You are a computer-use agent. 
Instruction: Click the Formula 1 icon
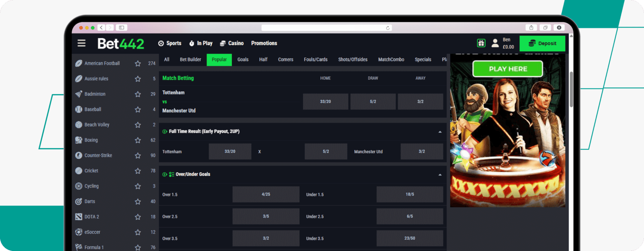79,247
